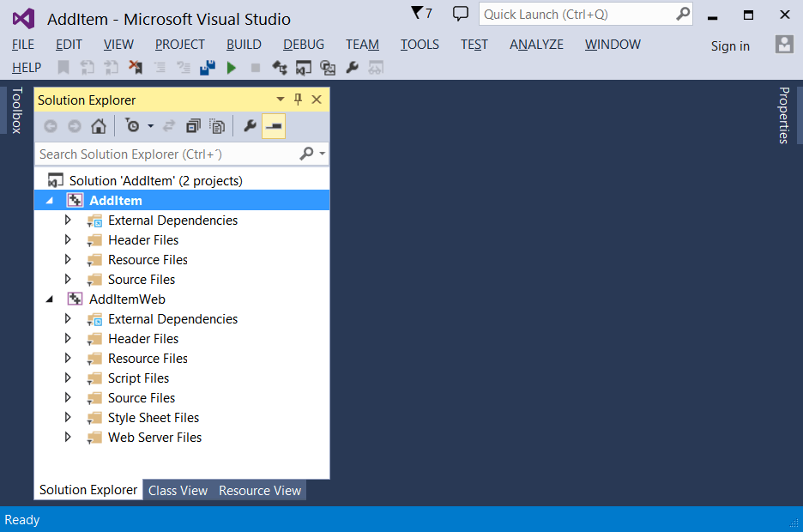Viewport: 803px width, 532px height.
Task: Click the Ready status bar text
Action: [22, 520]
